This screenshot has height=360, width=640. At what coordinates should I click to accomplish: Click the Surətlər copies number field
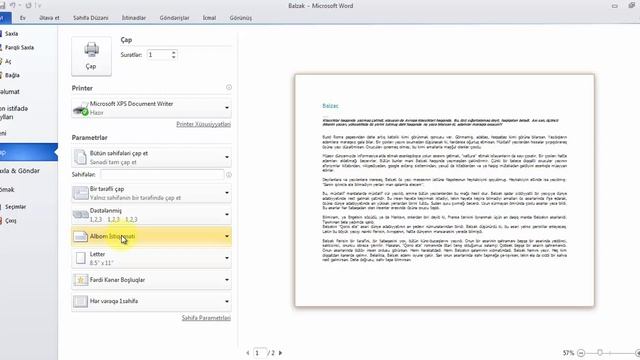coord(159,55)
